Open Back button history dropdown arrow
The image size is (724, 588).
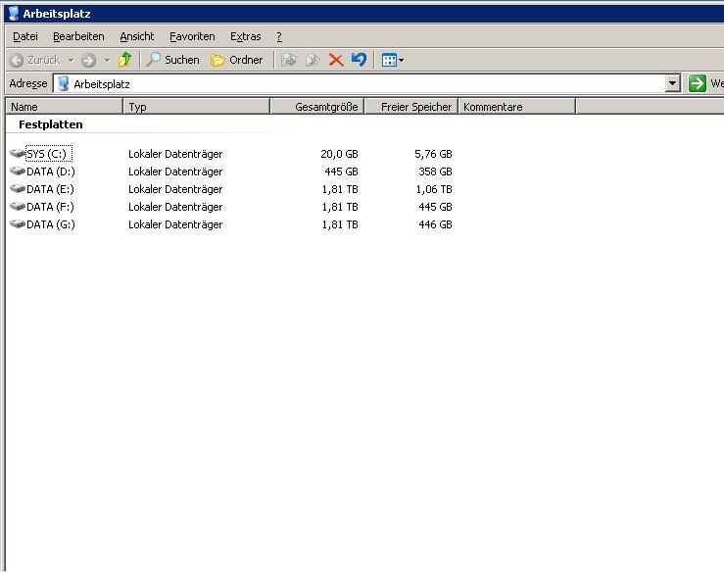[72, 60]
